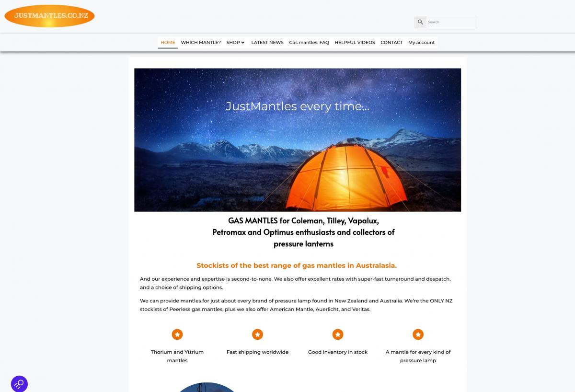Click the orange tent hero image
575x392 pixels.
[298, 140]
